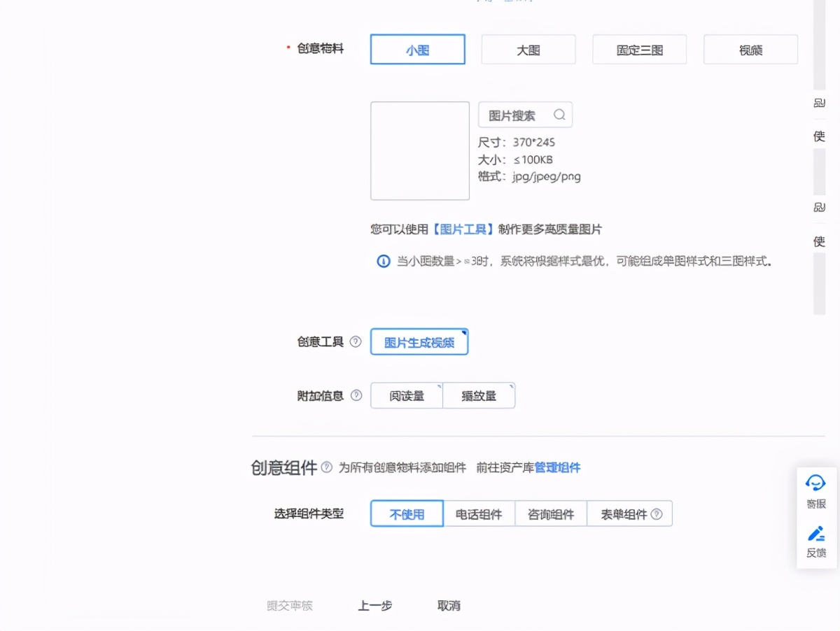The width and height of the screenshot is (840, 631).
Task: Click the empty image upload box
Action: point(419,150)
